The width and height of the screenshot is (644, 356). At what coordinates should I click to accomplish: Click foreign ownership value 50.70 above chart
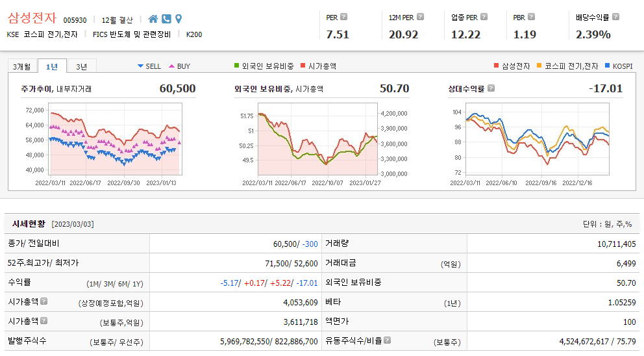click(x=394, y=88)
